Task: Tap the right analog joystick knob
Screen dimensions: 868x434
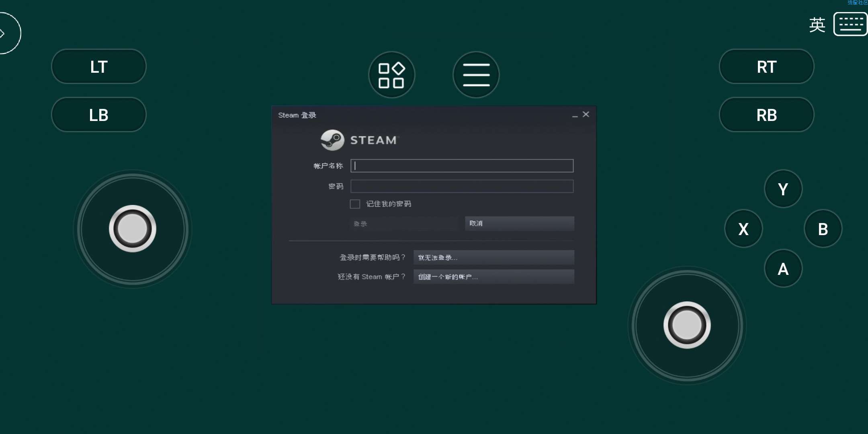Action: click(687, 325)
